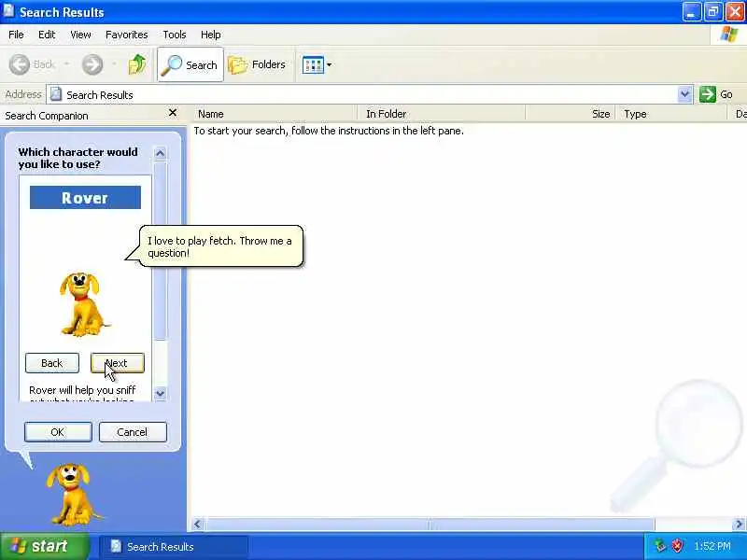Expand the Address bar dropdown
Screen dimensions: 747x560
684,94
